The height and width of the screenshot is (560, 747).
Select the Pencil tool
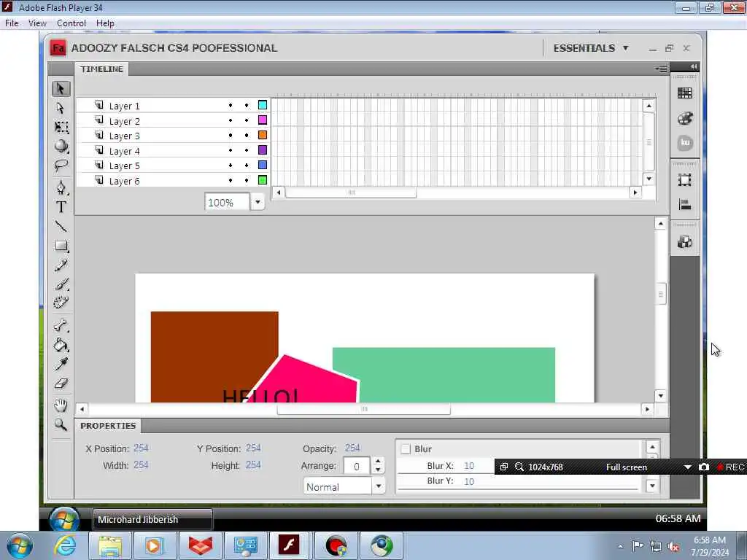pos(61,265)
